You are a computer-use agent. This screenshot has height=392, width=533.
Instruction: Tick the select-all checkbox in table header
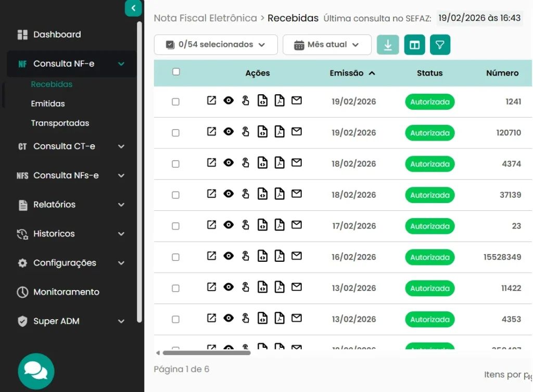point(176,72)
